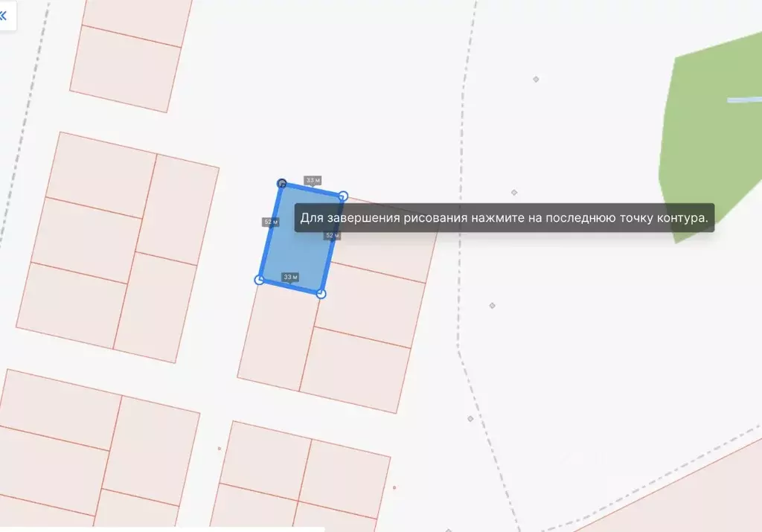Click the red dot left of bottom parcels

(x=219, y=448)
